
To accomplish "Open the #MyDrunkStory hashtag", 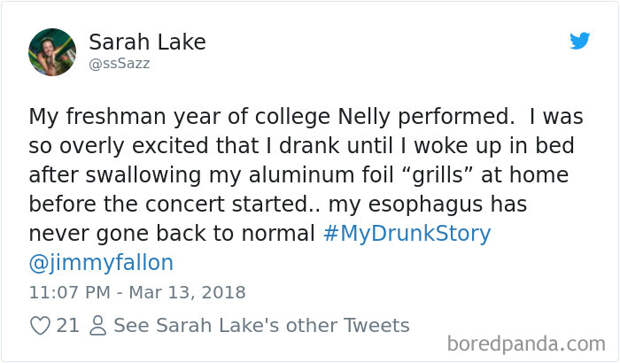I will 407,233.
